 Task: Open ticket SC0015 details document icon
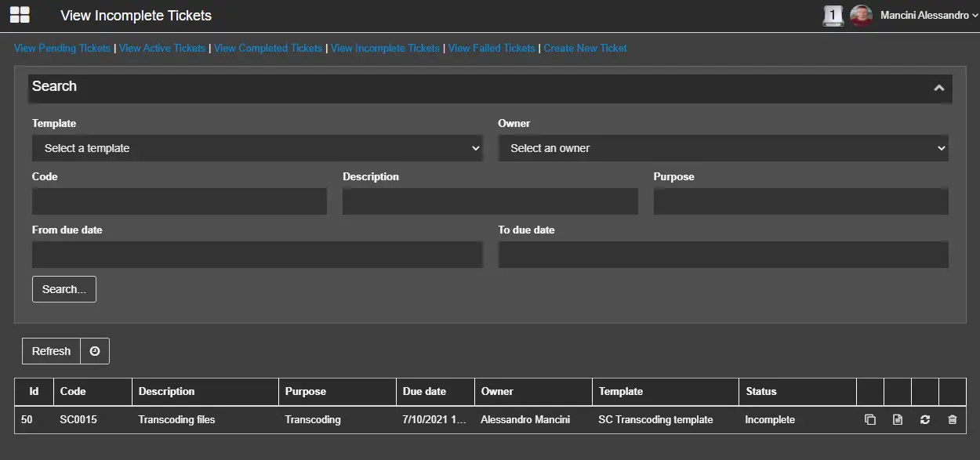898,420
